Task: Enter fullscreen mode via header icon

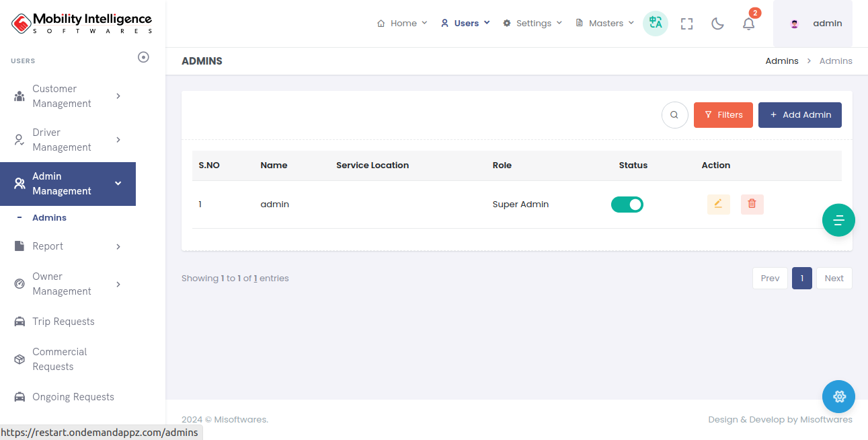Action: (x=686, y=24)
